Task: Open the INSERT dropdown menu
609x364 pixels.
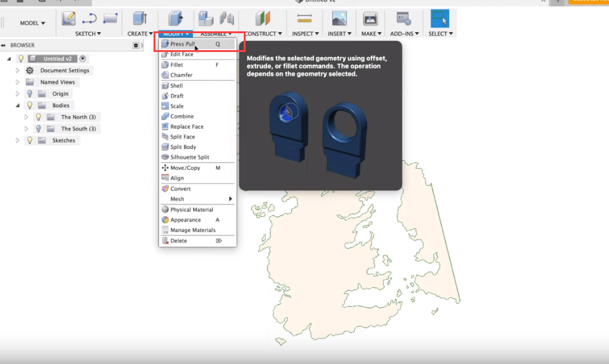Action: (x=340, y=34)
